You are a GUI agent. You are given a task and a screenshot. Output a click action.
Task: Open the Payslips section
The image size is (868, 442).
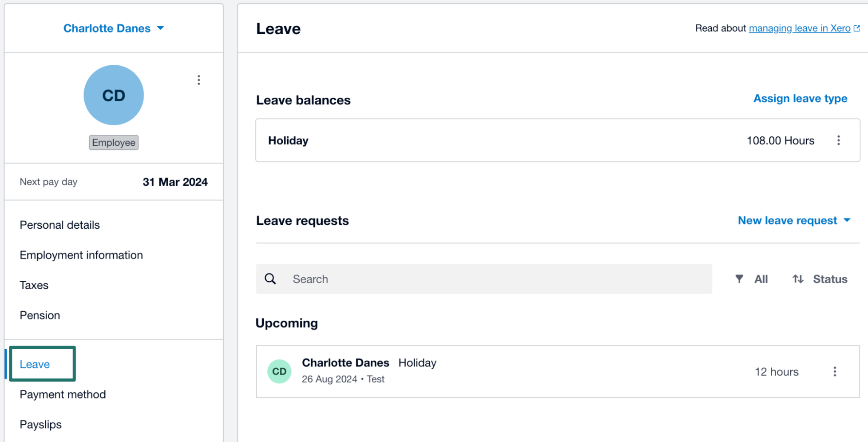[x=41, y=425]
